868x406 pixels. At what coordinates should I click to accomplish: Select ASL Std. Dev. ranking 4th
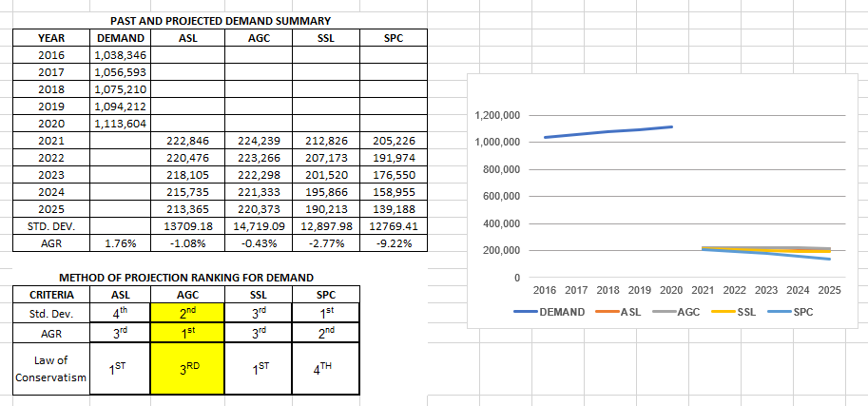coord(120,313)
